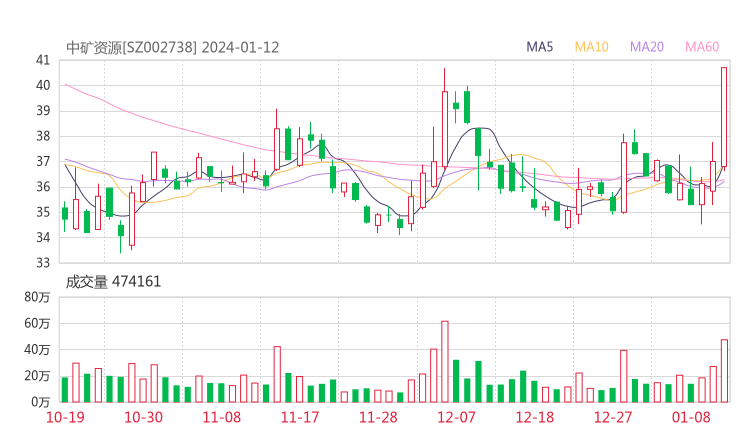Click the MA20 legend label
Viewport: 740px width, 440px height.
[x=647, y=47]
